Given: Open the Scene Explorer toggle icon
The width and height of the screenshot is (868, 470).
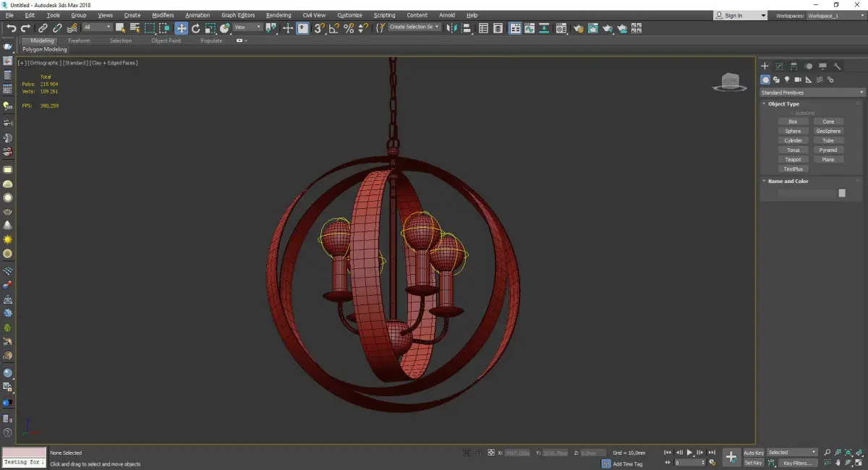Looking at the screenshot, I should [x=484, y=28].
